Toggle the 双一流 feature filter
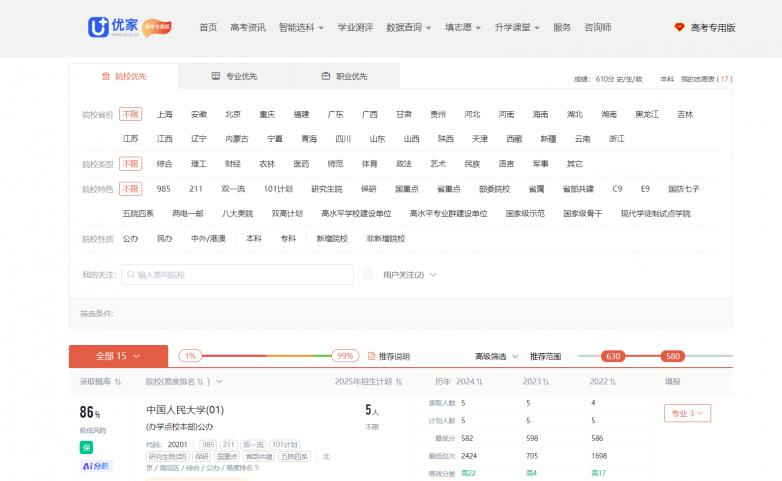The image size is (782, 481). coord(233,189)
